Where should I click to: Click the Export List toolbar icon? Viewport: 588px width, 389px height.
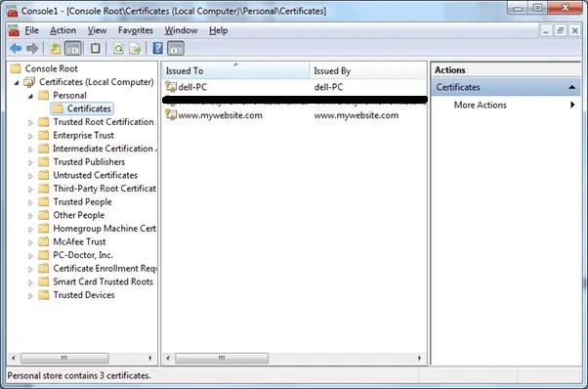135,49
